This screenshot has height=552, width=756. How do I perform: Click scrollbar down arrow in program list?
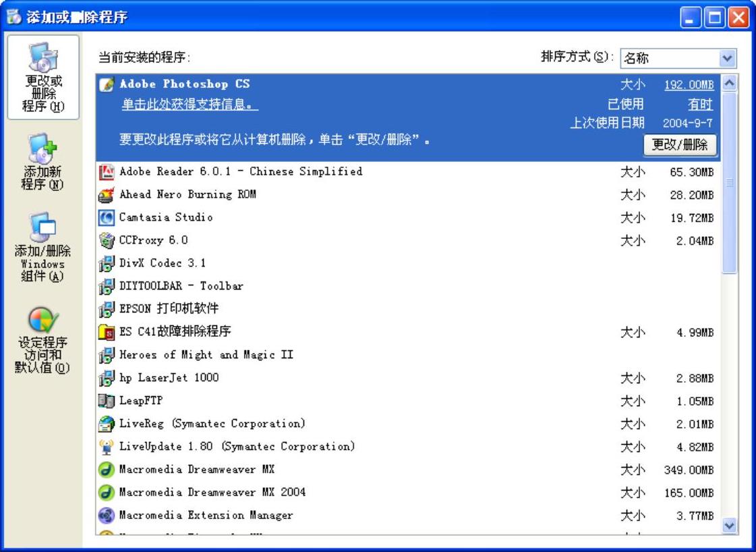pyautogui.click(x=729, y=526)
